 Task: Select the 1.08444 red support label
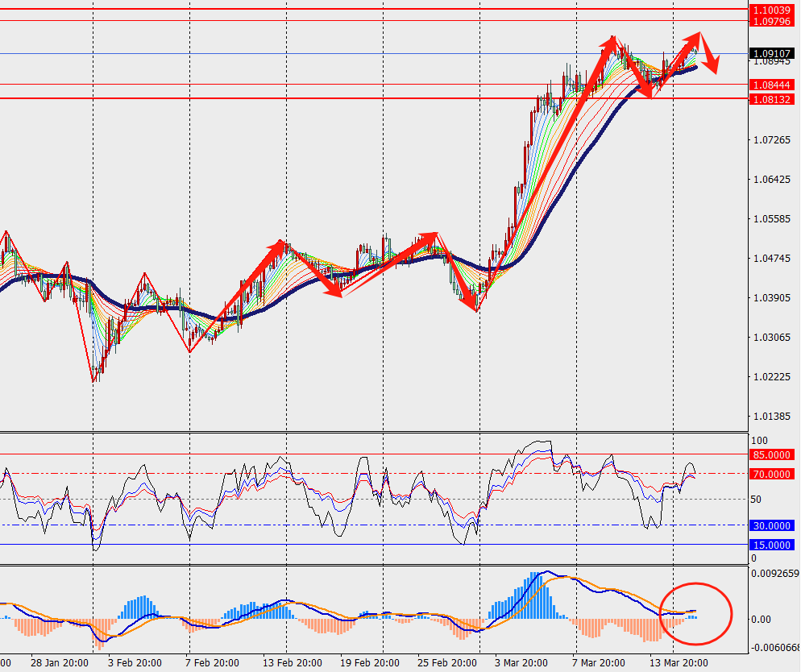coord(772,85)
